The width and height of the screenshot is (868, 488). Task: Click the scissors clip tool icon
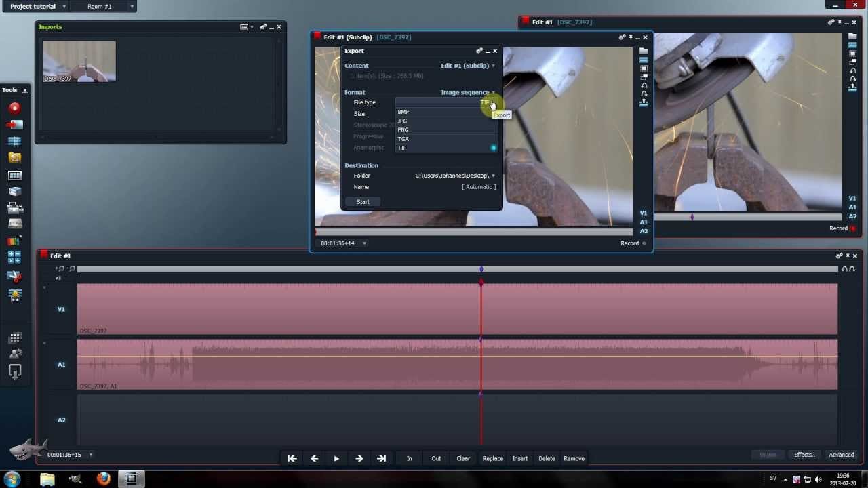tap(14, 277)
